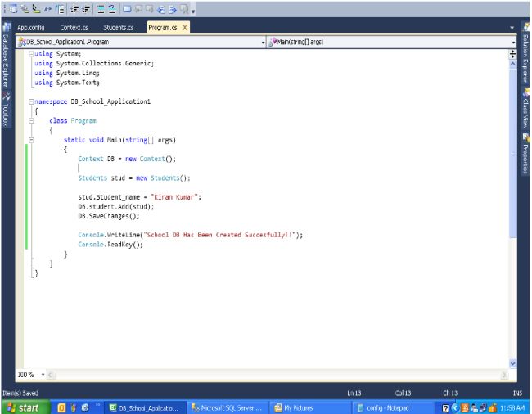
Task: Click the vertical scrollbar up arrow
Action: tap(512, 63)
